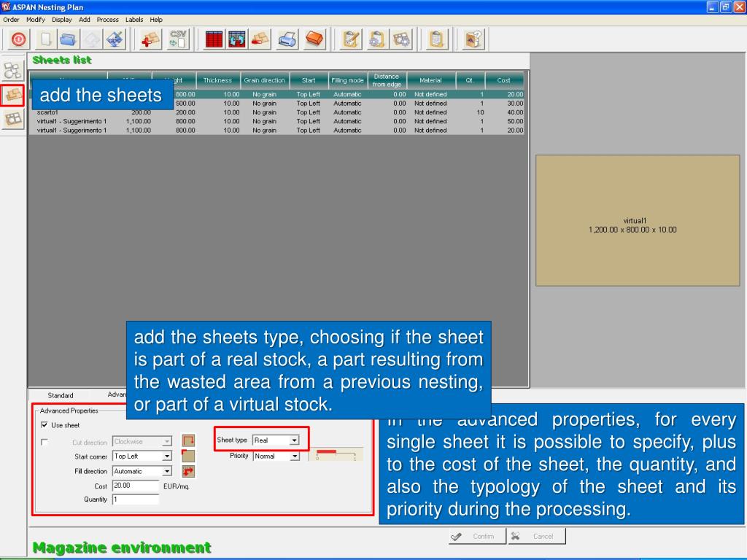Open the Start corner dropdown
The height and width of the screenshot is (560, 747).
(x=167, y=456)
